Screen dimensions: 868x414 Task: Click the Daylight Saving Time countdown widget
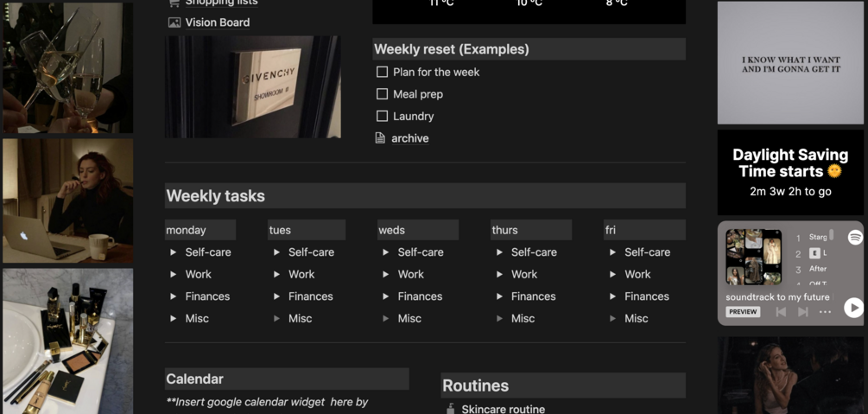[x=790, y=172]
